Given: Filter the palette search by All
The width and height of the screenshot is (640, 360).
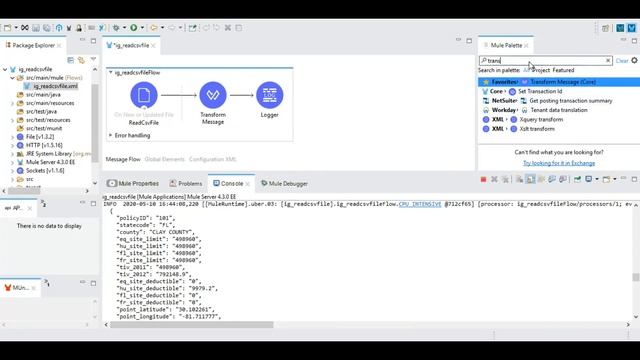Looking at the screenshot, I should click(x=527, y=70).
